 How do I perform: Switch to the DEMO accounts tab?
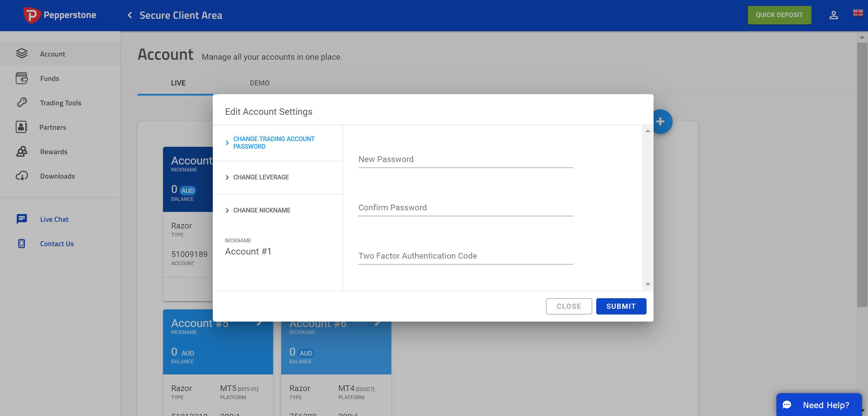[x=258, y=82]
